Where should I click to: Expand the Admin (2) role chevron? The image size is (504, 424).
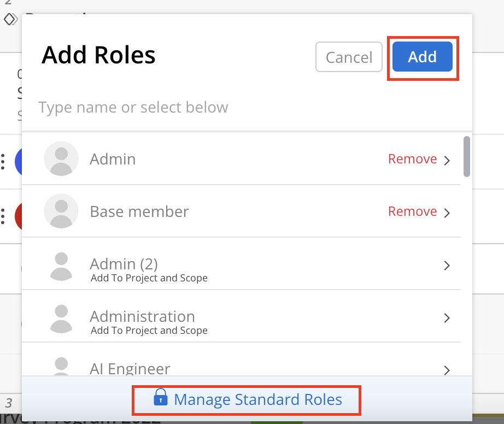447,266
